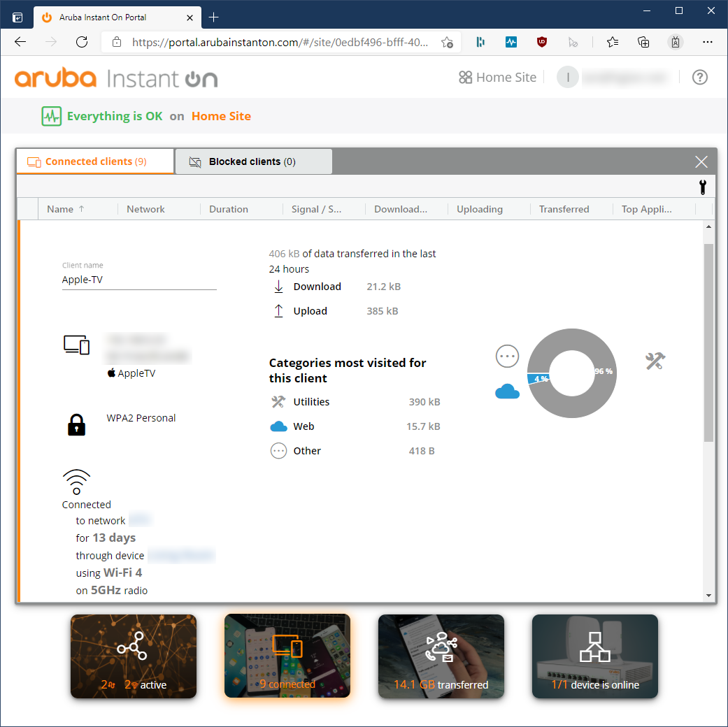
Task: Click the site health status icon
Action: coord(51,116)
